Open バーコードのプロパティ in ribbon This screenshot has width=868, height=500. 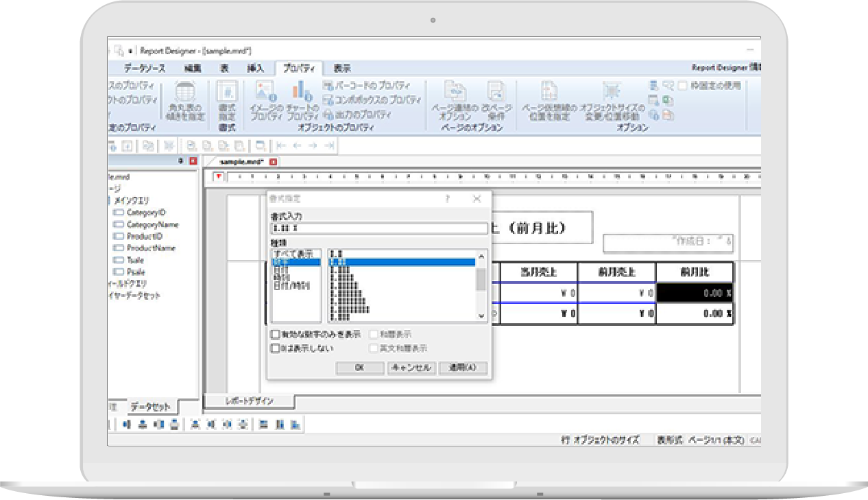[x=366, y=86]
